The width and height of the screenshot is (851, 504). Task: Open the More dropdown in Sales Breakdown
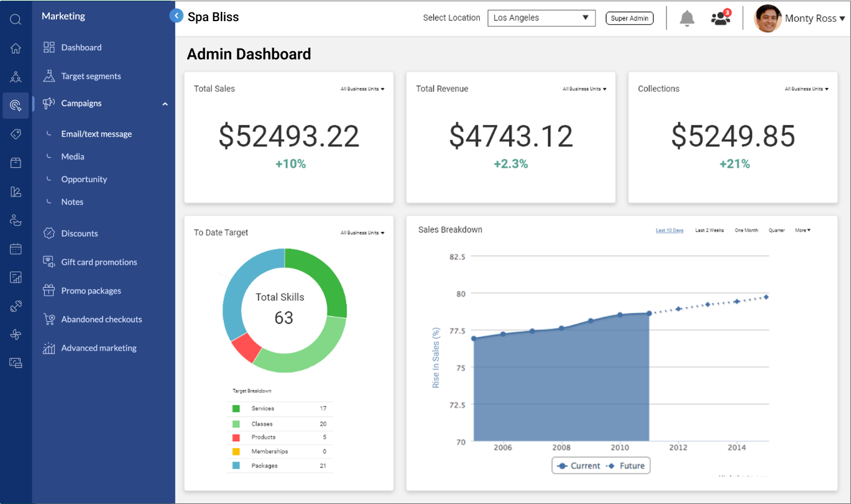(x=803, y=230)
